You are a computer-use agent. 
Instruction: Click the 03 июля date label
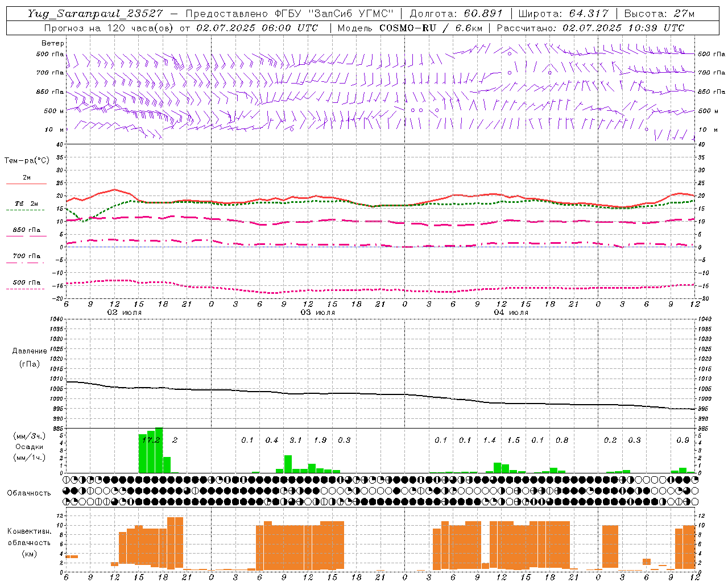318,313
